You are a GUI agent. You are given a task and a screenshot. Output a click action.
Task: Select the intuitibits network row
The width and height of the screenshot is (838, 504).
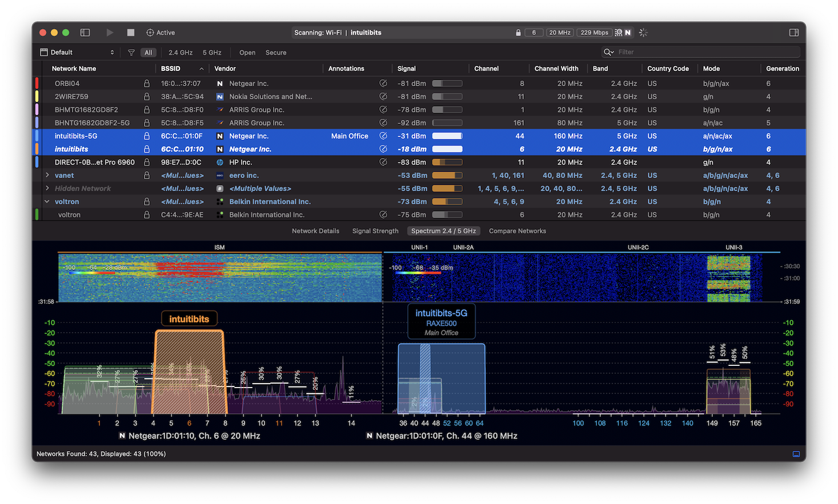tap(420, 149)
